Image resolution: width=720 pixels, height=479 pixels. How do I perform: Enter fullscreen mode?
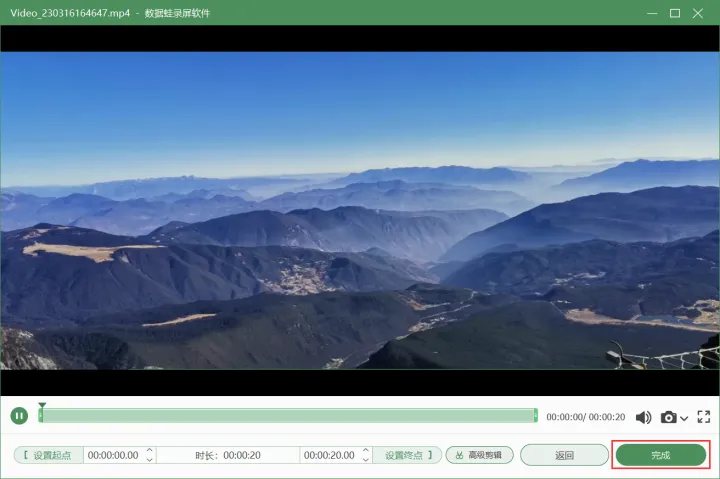pos(703,417)
